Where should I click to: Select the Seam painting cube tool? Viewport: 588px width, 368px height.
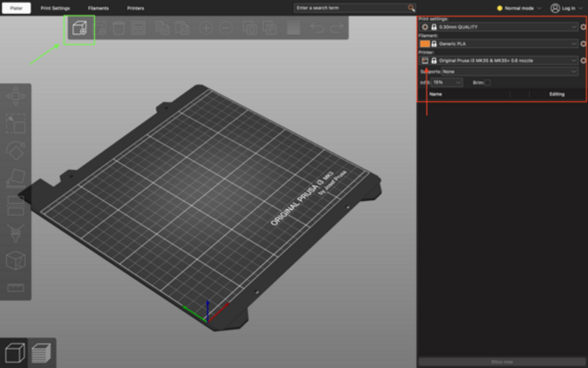pyautogui.click(x=15, y=261)
